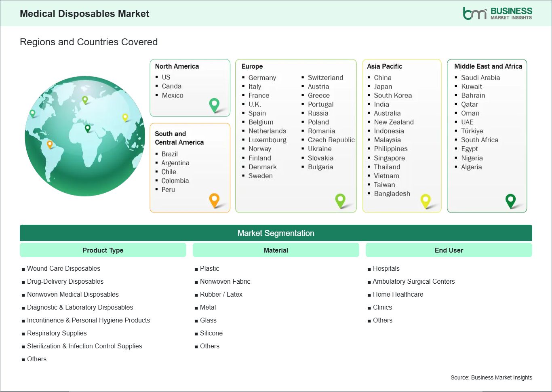Click Germany in the Europe list

click(262, 78)
